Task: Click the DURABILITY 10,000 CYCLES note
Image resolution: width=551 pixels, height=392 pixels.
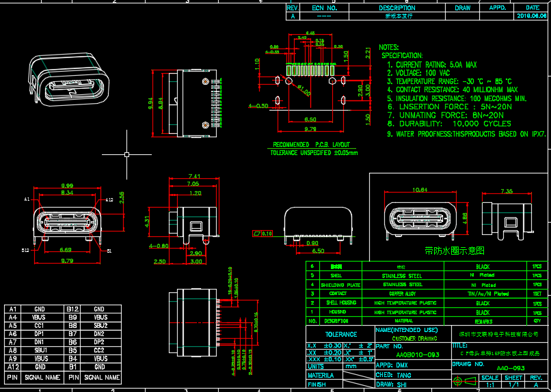Action: tap(449, 124)
